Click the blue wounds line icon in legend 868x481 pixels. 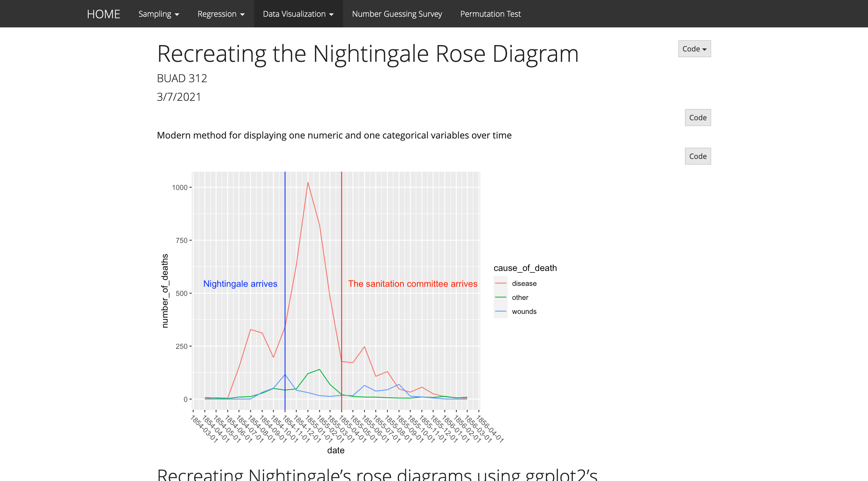(x=500, y=311)
